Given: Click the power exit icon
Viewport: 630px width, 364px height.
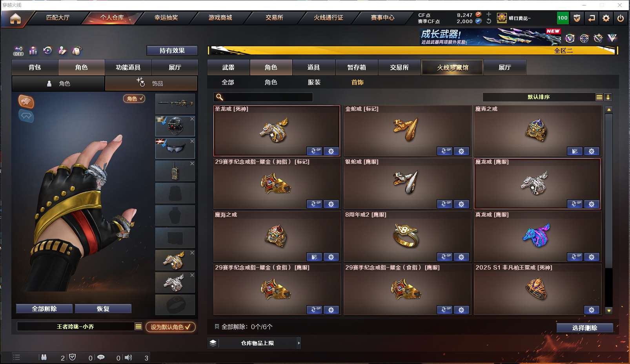Looking at the screenshot, I should pos(621,18).
